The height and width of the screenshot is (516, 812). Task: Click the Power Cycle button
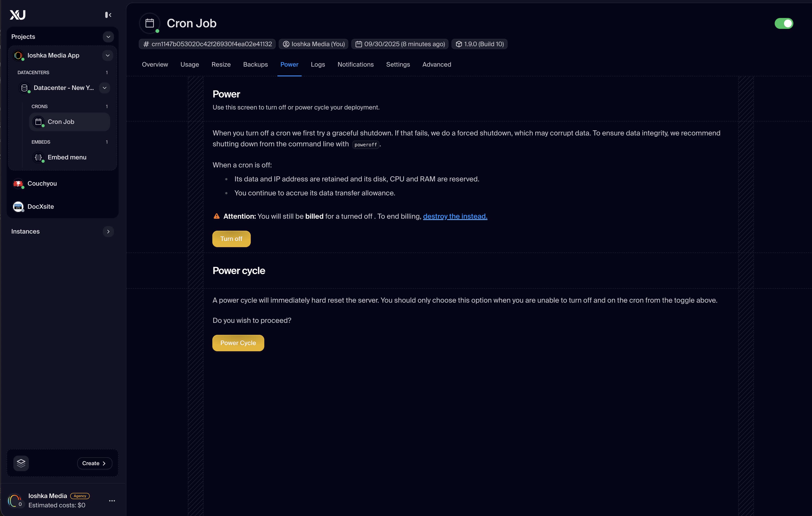pos(238,343)
